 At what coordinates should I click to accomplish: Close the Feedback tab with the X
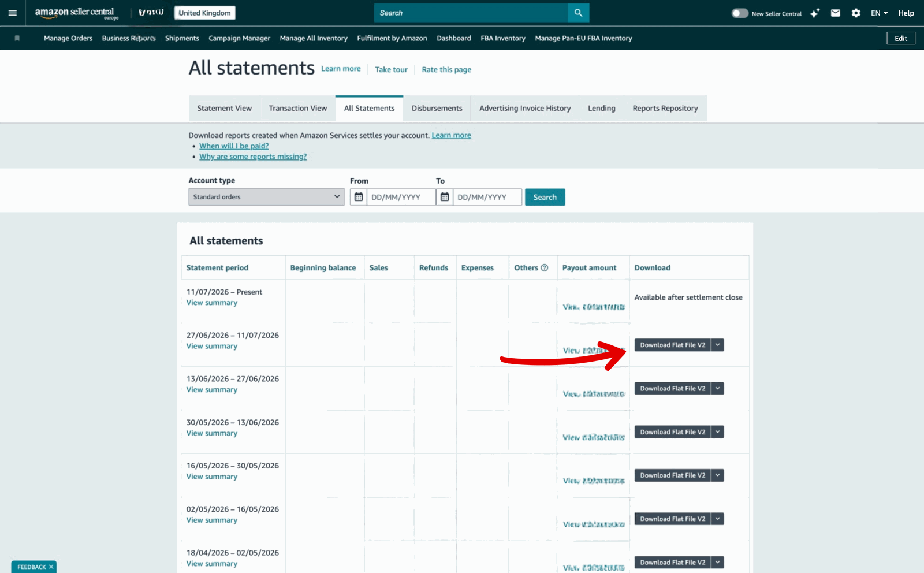(x=51, y=567)
